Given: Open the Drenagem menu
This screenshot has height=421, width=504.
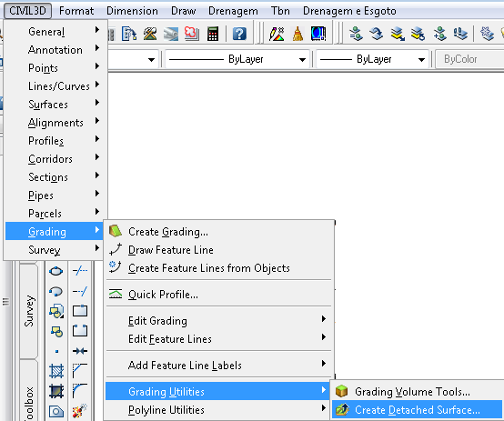Looking at the screenshot, I should point(233,11).
